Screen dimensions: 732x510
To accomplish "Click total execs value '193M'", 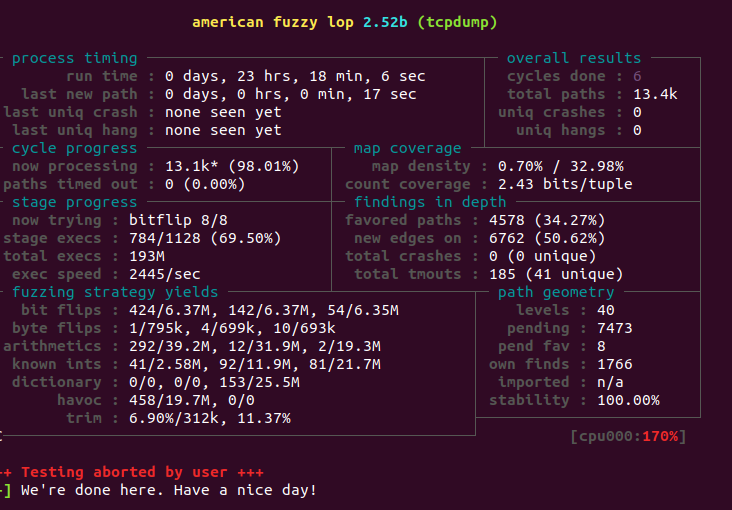I will [147, 256].
